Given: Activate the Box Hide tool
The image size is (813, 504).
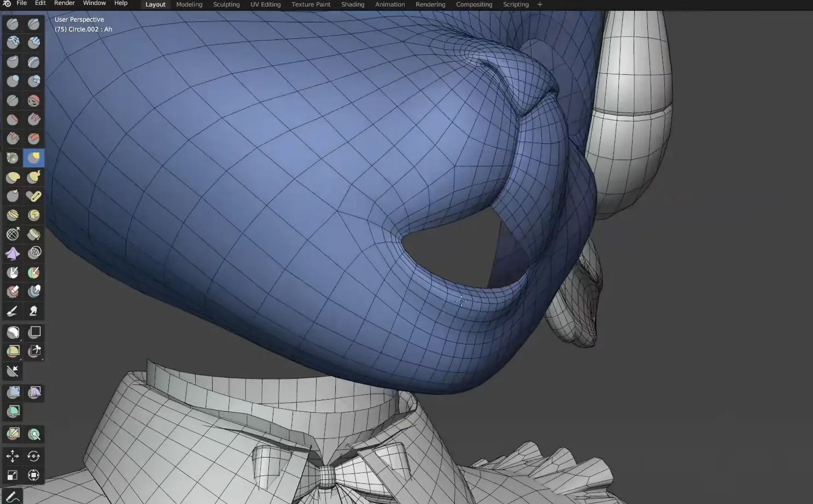Looking at the screenshot, I should pos(35,332).
